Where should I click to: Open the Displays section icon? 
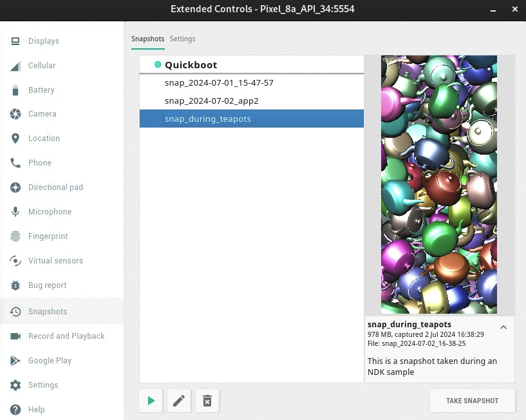[15, 41]
